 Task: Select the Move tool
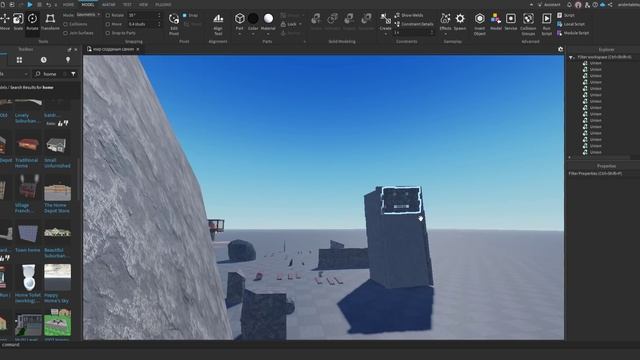tap(5, 21)
